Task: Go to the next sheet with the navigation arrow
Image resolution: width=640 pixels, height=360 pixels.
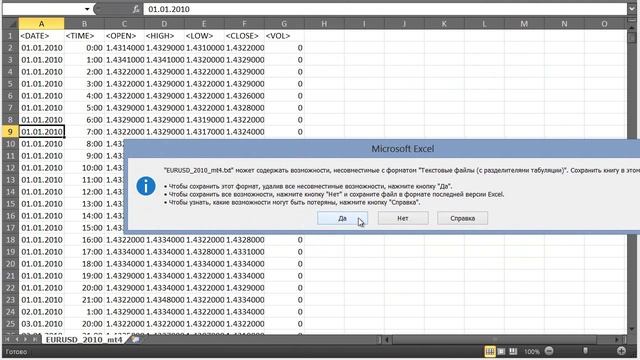Action: [26, 340]
